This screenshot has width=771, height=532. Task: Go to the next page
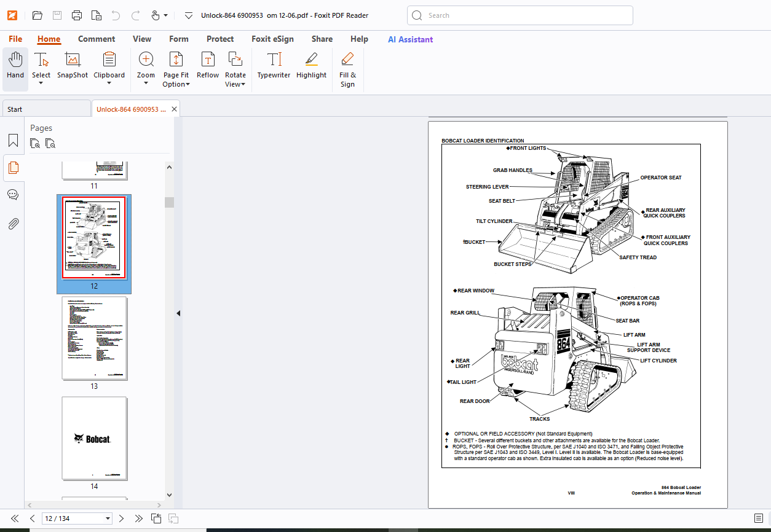pos(121,518)
